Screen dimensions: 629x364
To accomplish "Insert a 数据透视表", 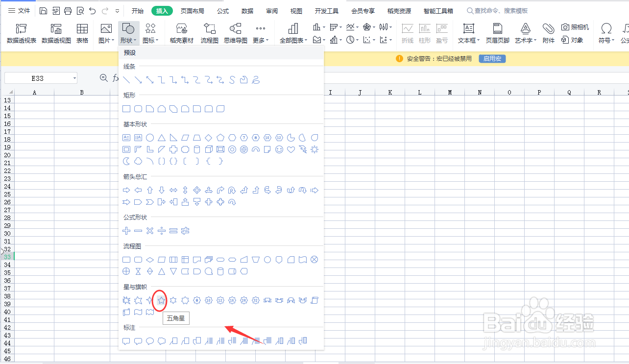I will tap(22, 33).
